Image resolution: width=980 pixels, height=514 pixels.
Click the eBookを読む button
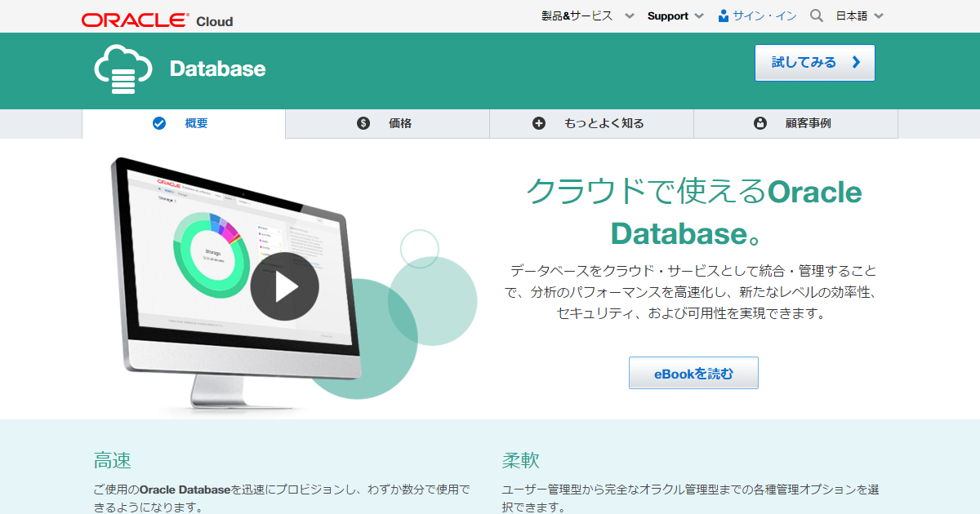[x=693, y=372]
